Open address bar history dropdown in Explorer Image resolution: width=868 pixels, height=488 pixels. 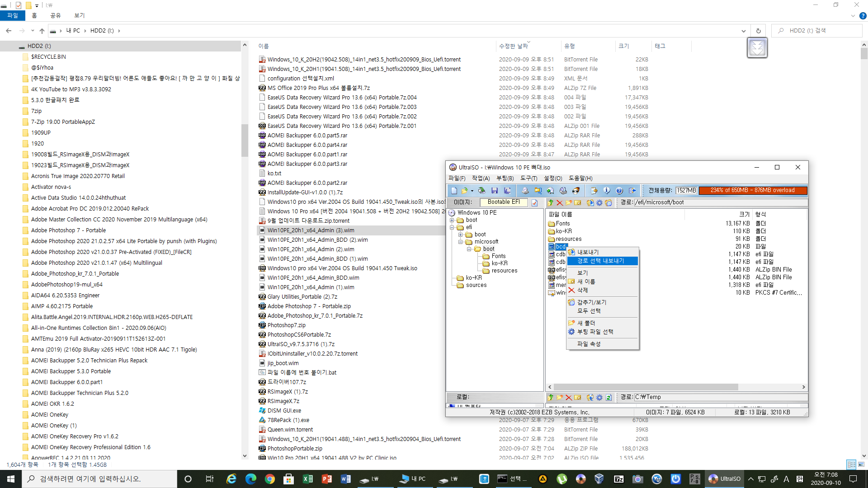[743, 31]
